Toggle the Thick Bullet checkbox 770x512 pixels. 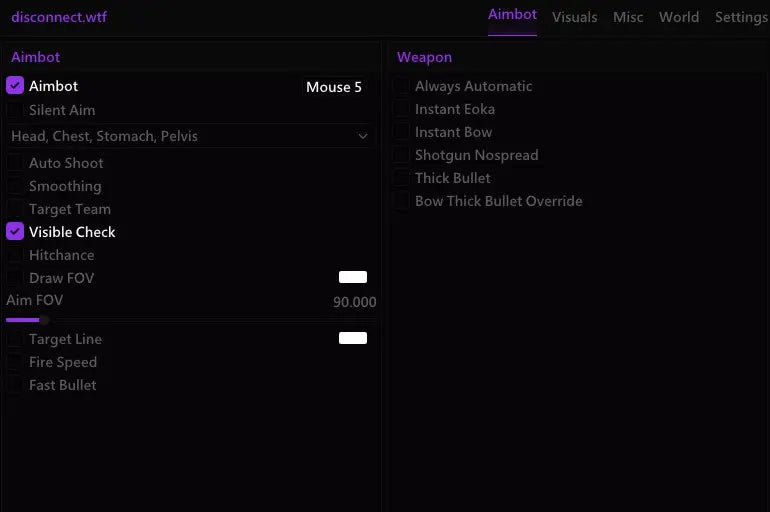point(401,178)
